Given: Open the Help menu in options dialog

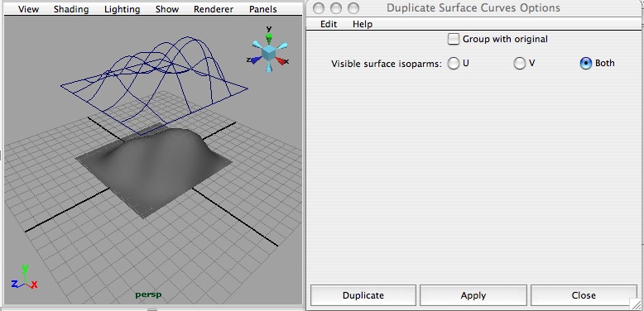Looking at the screenshot, I should [363, 24].
